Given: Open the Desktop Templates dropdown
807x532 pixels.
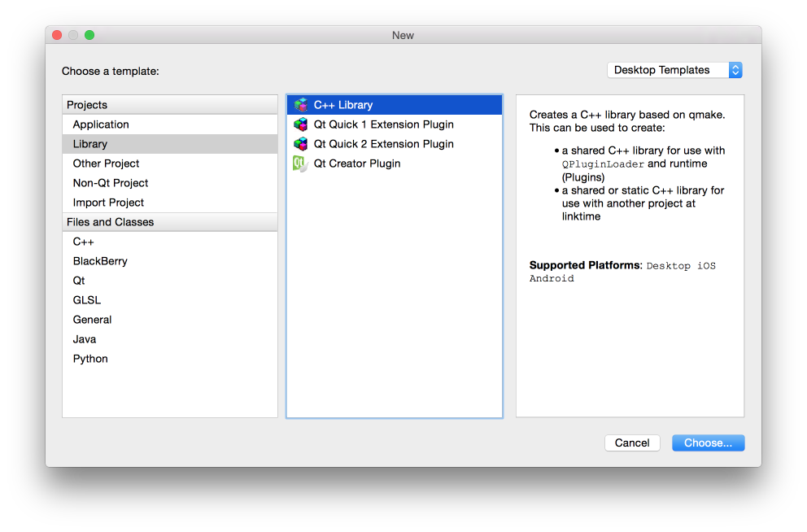Looking at the screenshot, I should [x=674, y=70].
